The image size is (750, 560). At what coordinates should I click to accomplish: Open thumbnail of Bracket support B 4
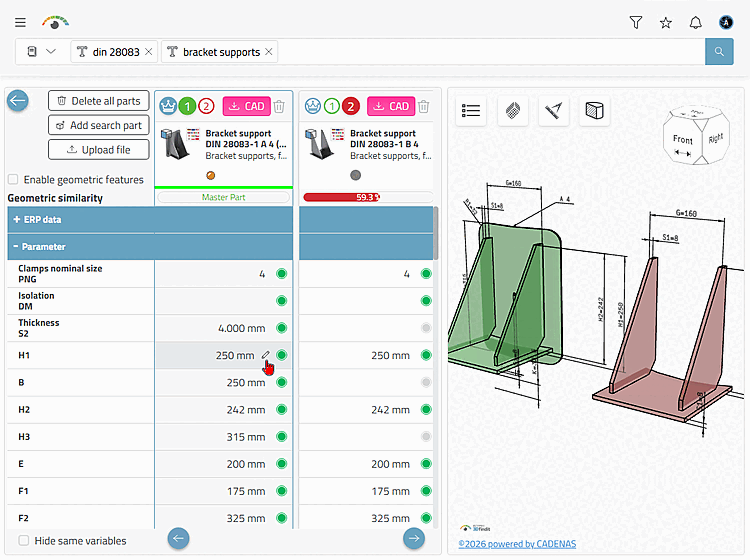[x=319, y=143]
